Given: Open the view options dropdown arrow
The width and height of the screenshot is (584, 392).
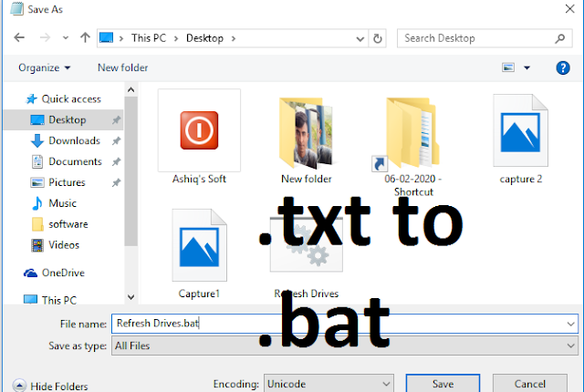Looking at the screenshot, I should tap(527, 67).
